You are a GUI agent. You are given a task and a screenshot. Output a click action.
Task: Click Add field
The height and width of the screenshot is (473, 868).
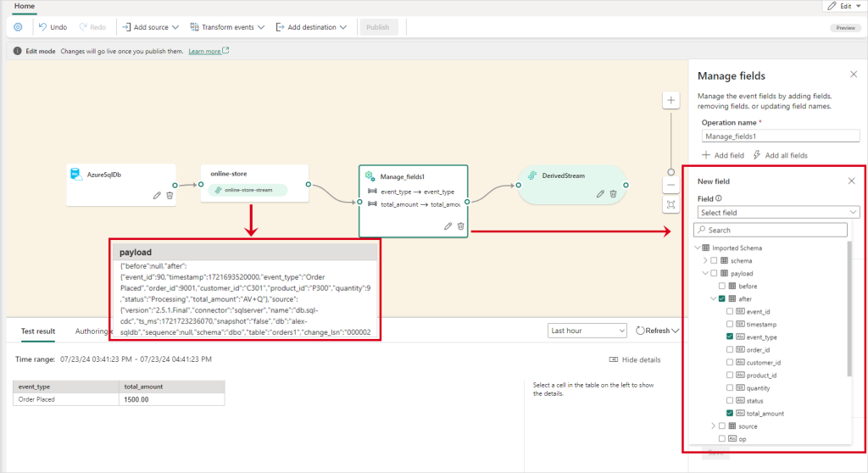point(723,155)
